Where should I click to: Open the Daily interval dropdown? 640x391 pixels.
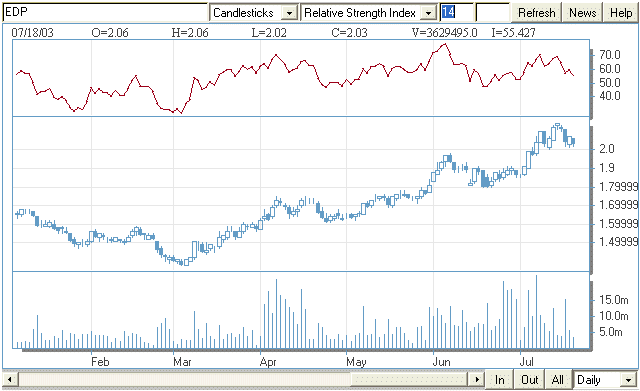(628, 380)
